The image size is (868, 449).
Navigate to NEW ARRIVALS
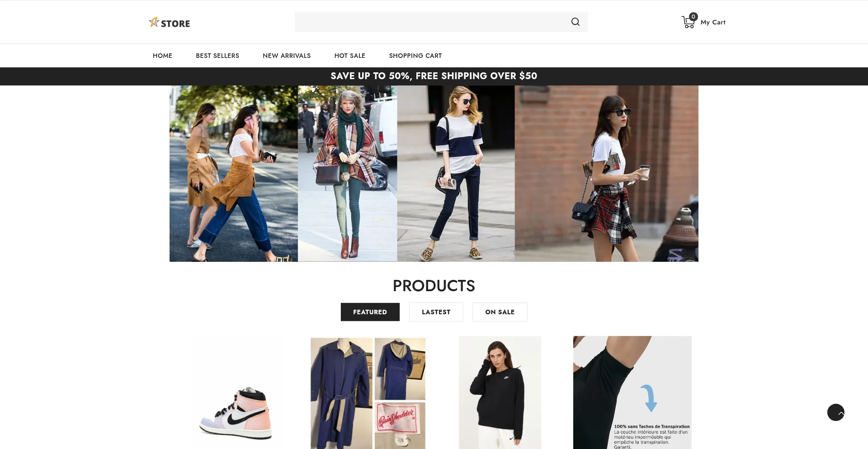[287, 56]
